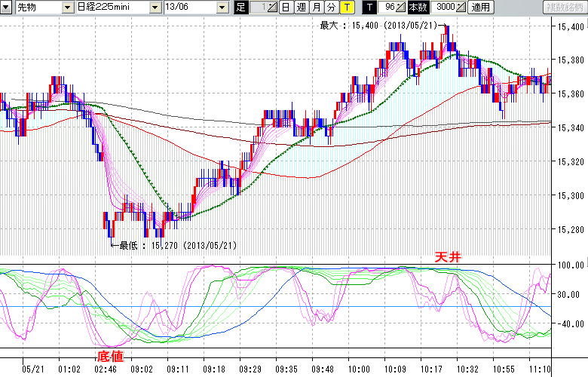This screenshot has height=377, width=588.
Task: Click the black 足 label icon
Action: point(241,8)
